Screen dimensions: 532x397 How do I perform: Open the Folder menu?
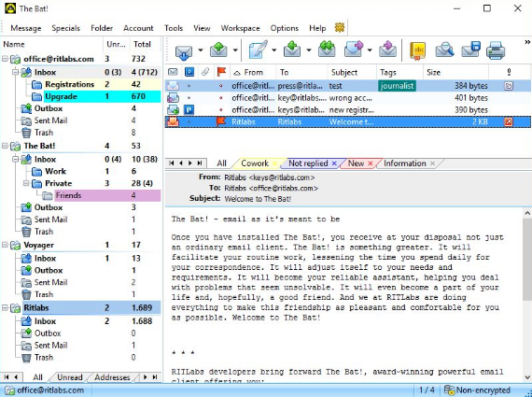pyautogui.click(x=102, y=28)
